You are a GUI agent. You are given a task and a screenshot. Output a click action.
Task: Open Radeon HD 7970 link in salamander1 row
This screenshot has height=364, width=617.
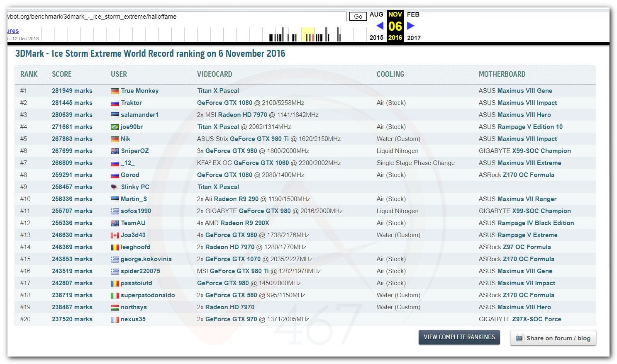point(243,115)
